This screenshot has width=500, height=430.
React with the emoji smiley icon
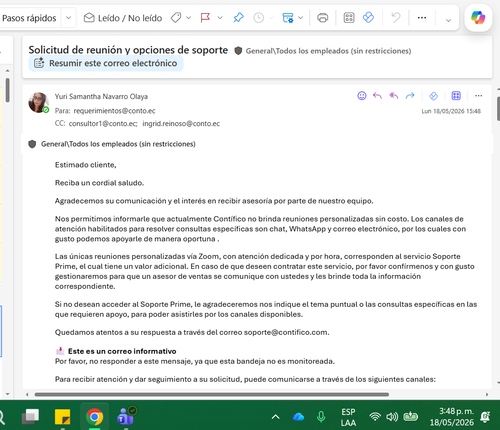(362, 96)
